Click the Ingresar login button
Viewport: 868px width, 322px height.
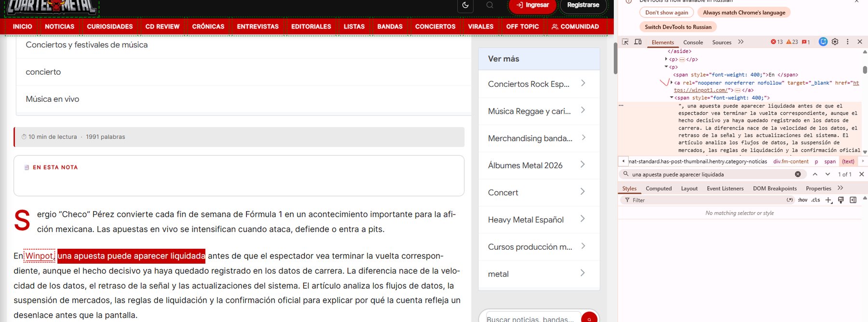533,5
